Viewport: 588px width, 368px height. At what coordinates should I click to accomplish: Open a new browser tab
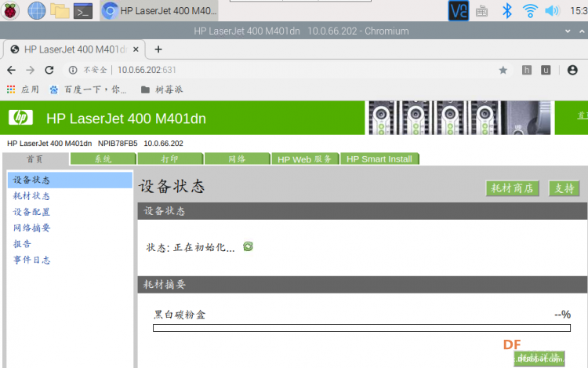click(x=158, y=49)
